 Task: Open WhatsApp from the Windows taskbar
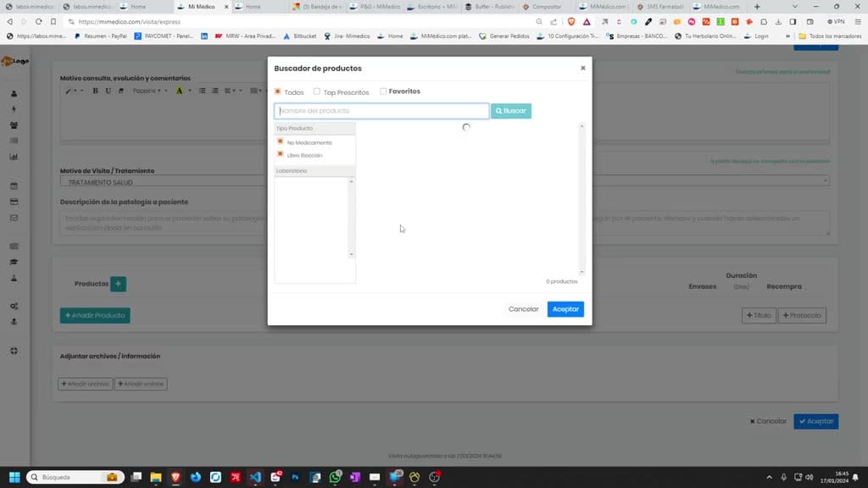tap(335, 477)
